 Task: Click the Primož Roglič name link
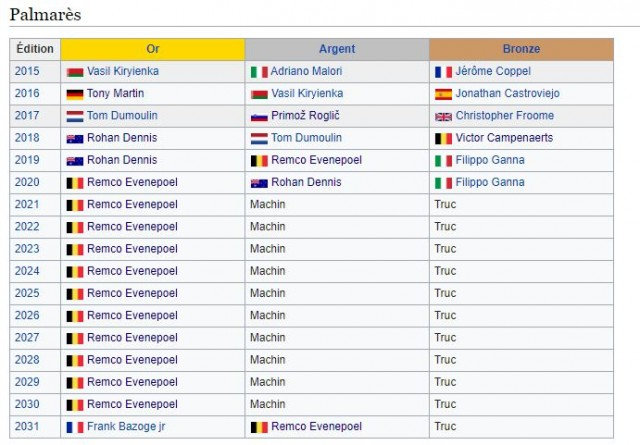[301, 116]
